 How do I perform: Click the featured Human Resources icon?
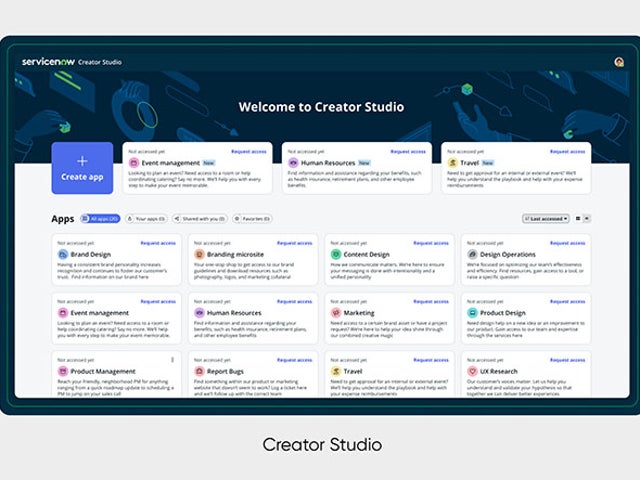tap(293, 163)
